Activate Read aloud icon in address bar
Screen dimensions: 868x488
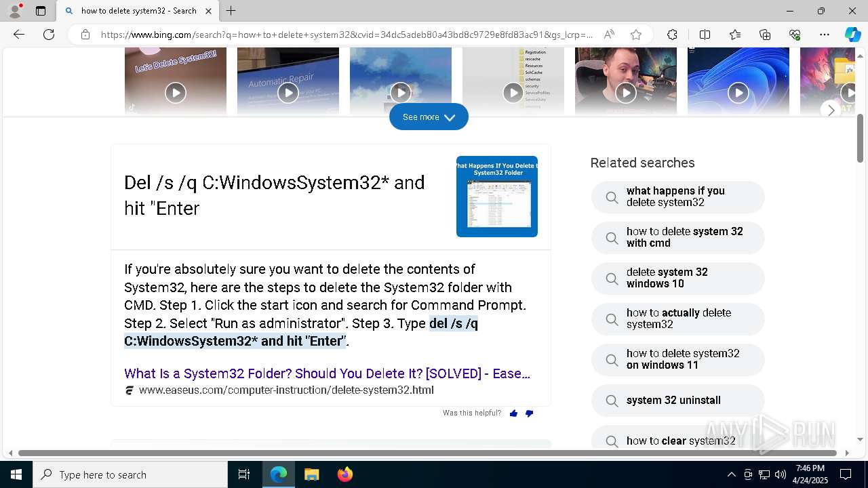coord(609,35)
